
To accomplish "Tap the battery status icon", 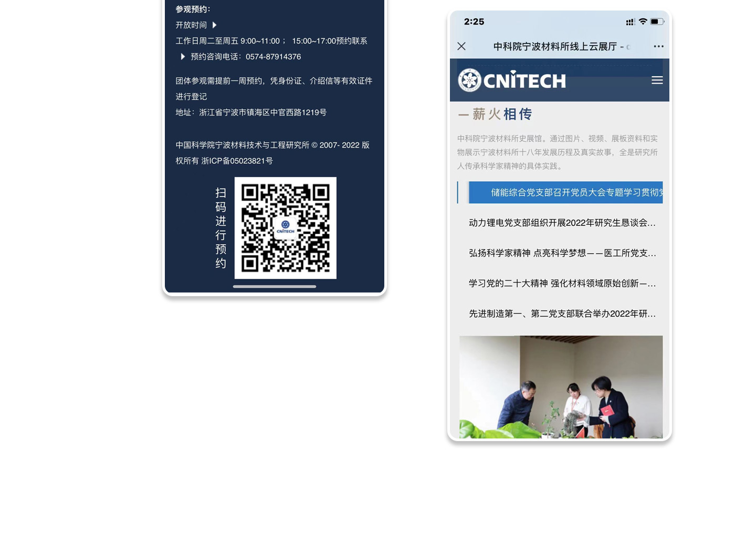I will [657, 22].
